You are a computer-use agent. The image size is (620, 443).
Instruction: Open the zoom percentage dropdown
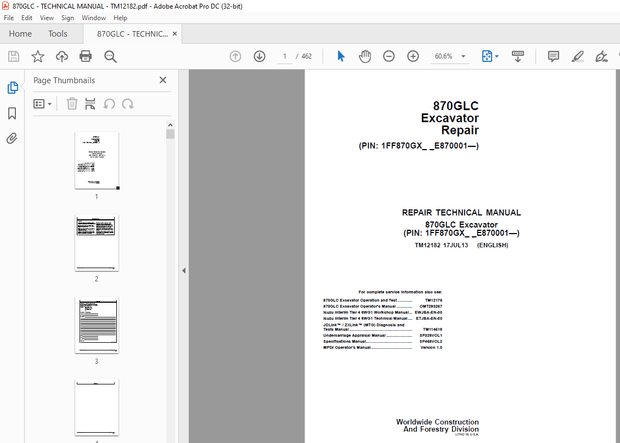(x=463, y=57)
